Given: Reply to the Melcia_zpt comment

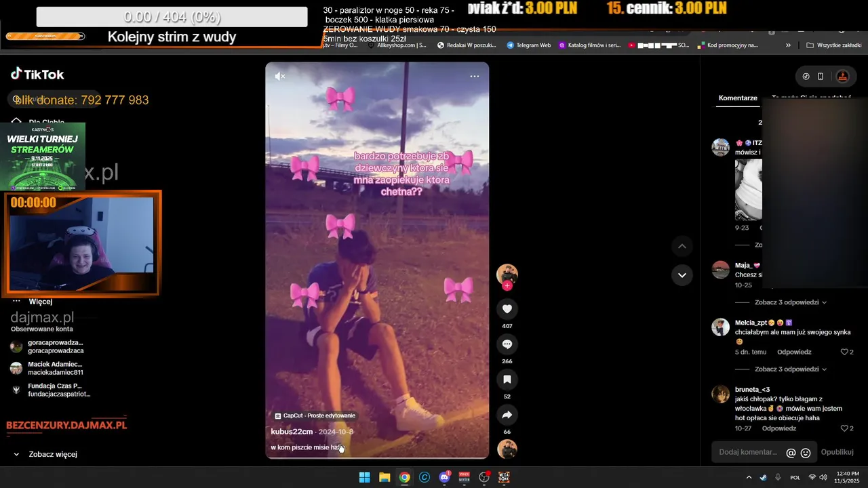Looking at the screenshot, I should (x=794, y=352).
